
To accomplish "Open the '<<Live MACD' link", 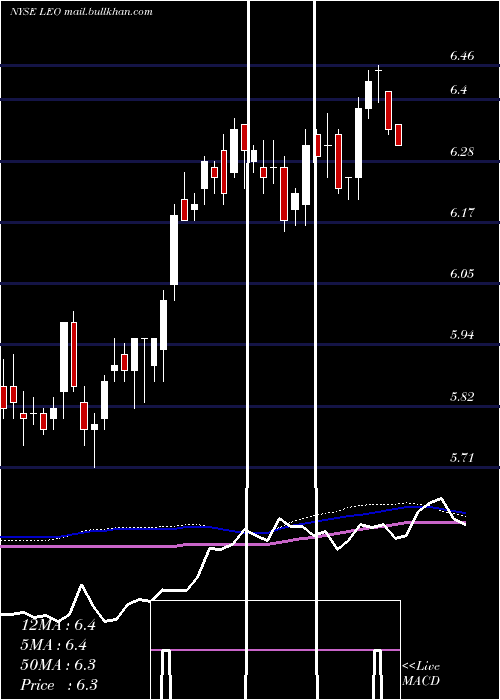I will tap(421, 674).
